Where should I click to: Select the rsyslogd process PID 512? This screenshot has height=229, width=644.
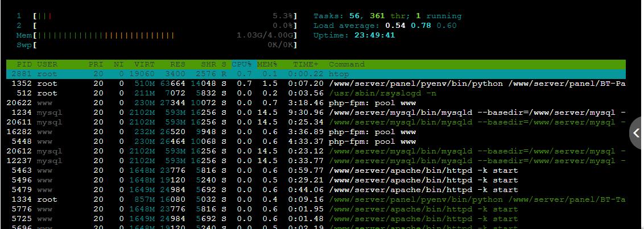(x=316, y=93)
